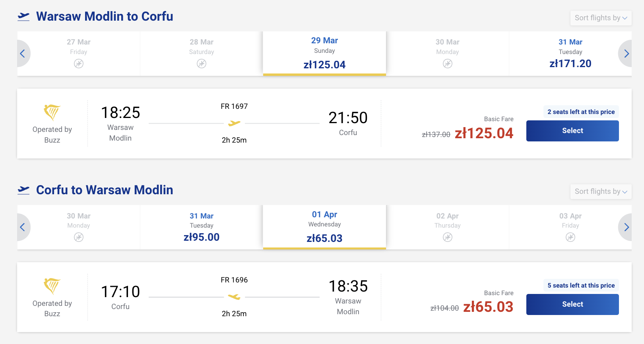Choose the 31 Mar Tuesday return date

tap(202, 227)
